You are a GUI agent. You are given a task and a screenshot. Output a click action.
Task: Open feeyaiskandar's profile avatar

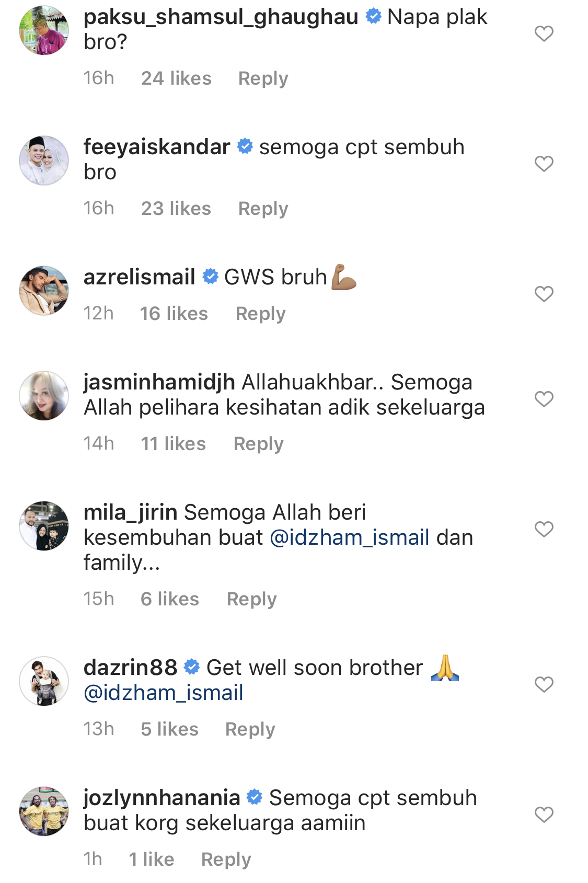click(x=44, y=160)
